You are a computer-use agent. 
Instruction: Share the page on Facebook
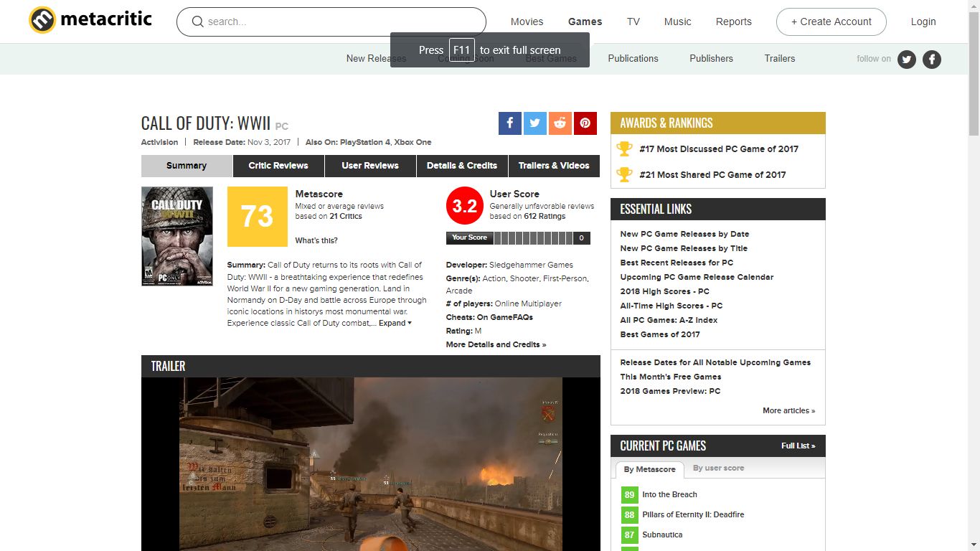point(510,123)
